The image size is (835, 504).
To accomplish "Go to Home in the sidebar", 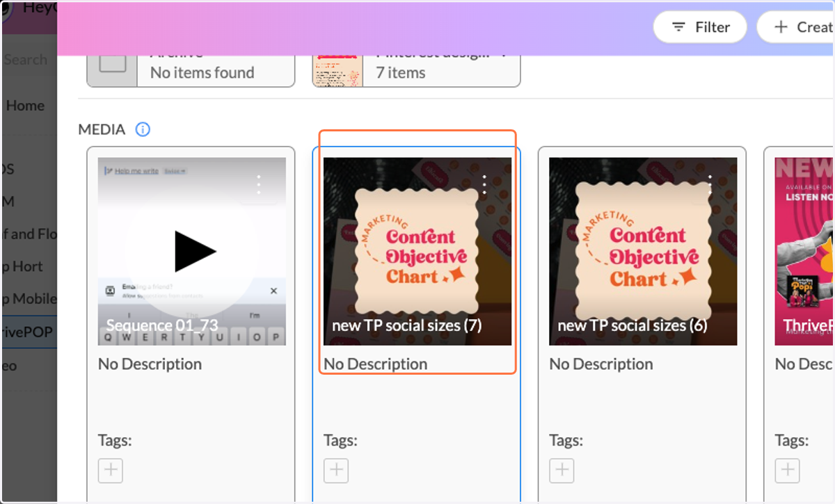I will [x=25, y=106].
